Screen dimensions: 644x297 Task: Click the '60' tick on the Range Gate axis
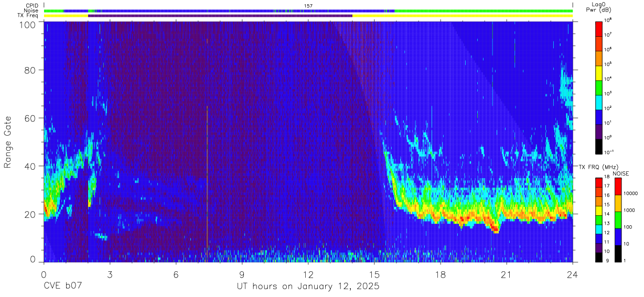point(31,118)
